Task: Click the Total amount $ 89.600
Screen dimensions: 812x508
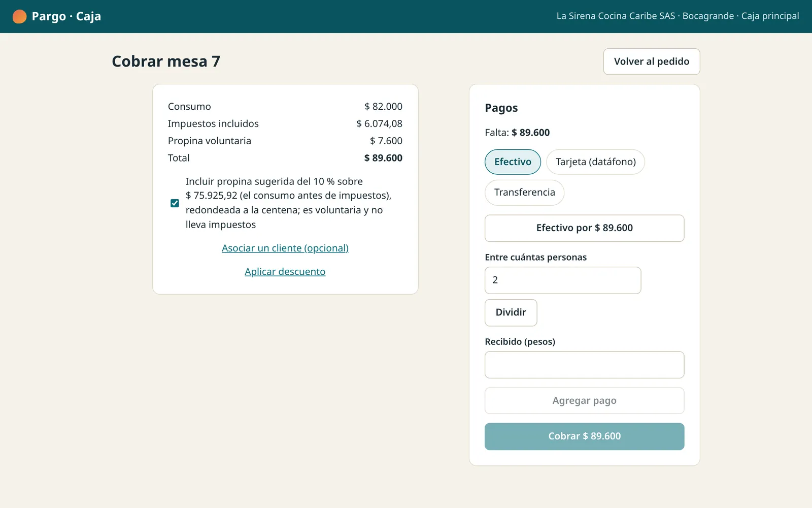Action: click(x=383, y=158)
